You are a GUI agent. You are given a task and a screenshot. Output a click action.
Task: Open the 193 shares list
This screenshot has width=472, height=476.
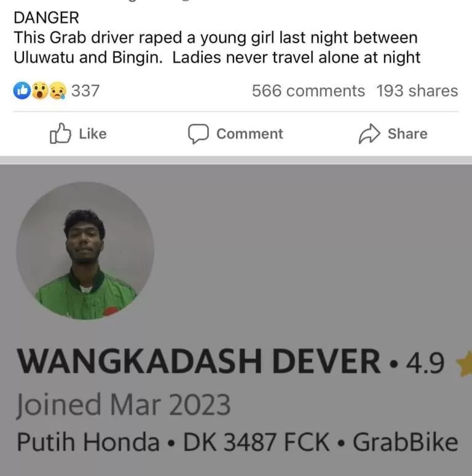coord(417,91)
